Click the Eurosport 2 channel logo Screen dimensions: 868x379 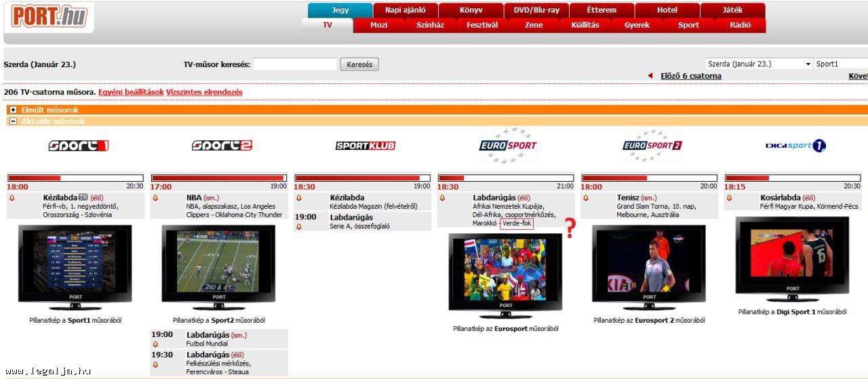[652, 145]
